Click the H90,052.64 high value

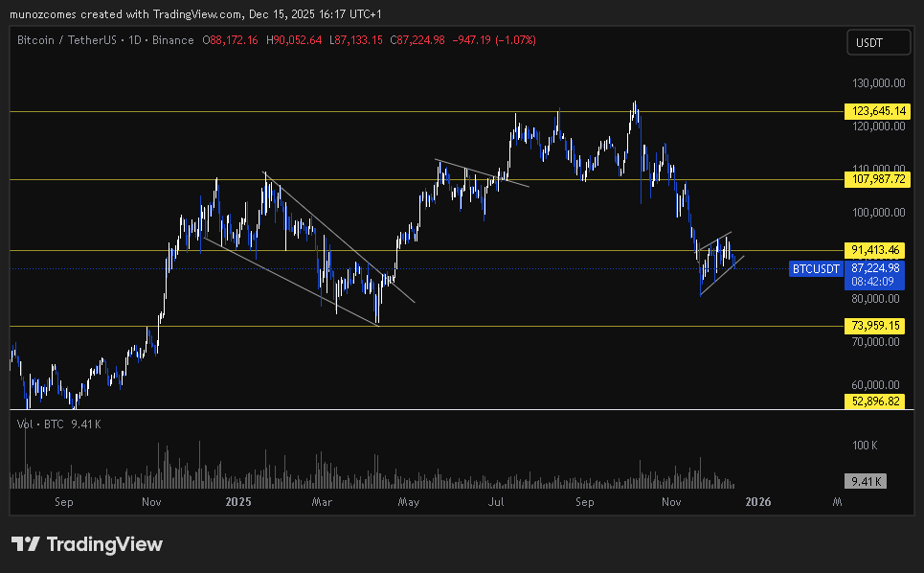(x=294, y=40)
